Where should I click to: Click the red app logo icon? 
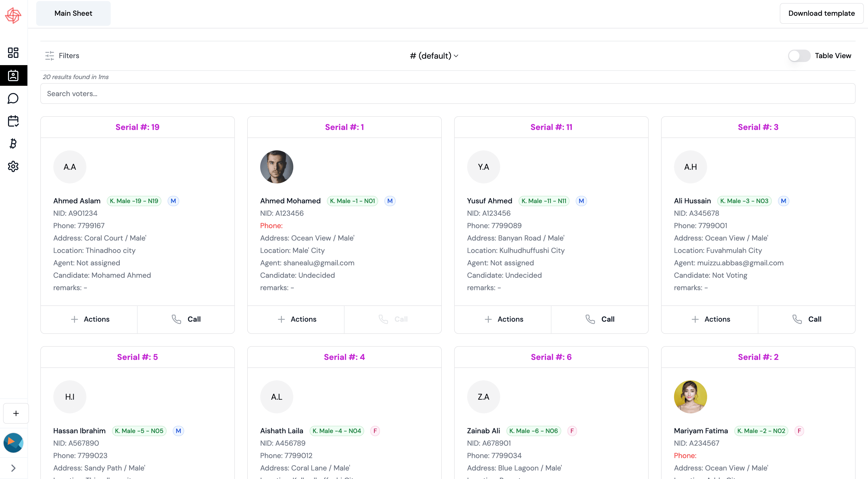(x=13, y=15)
